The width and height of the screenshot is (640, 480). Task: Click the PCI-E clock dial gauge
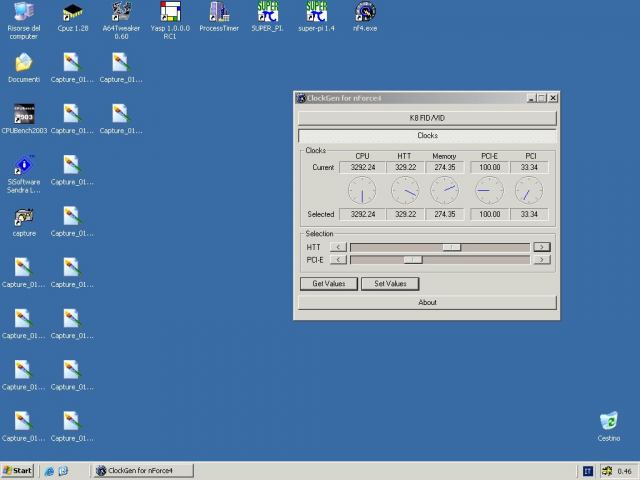[x=489, y=191]
